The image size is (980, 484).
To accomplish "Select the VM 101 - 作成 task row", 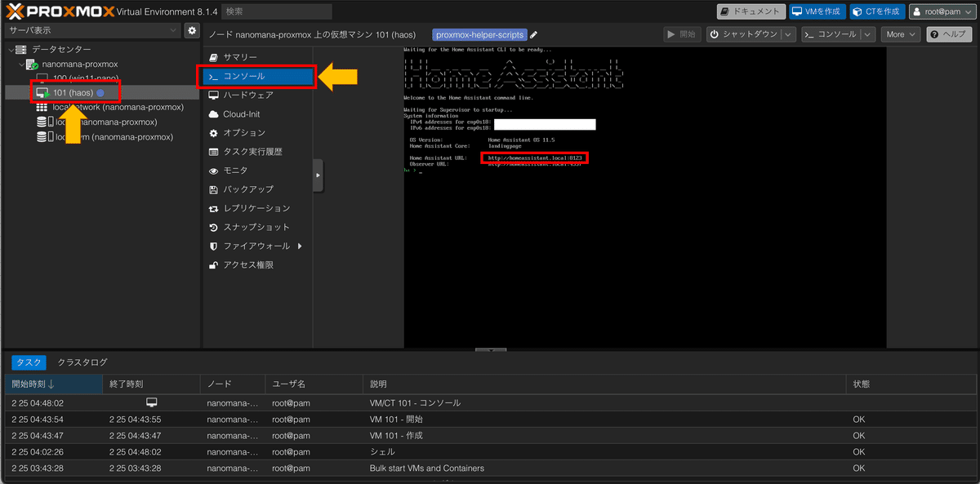I will (x=490, y=436).
